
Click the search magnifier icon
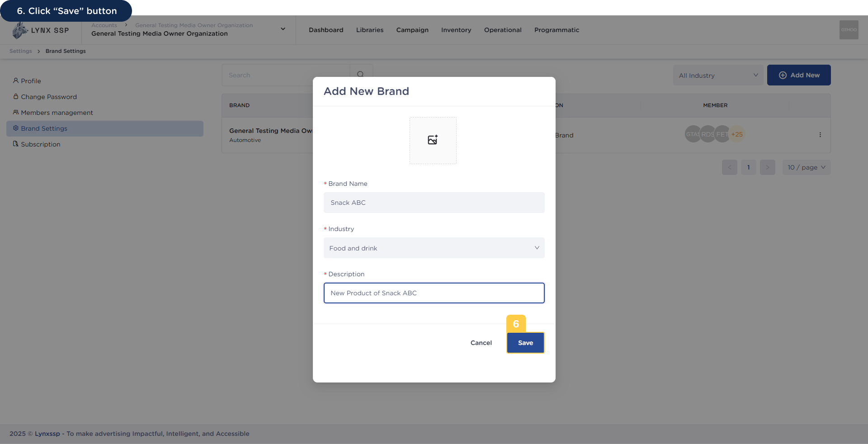(x=360, y=75)
